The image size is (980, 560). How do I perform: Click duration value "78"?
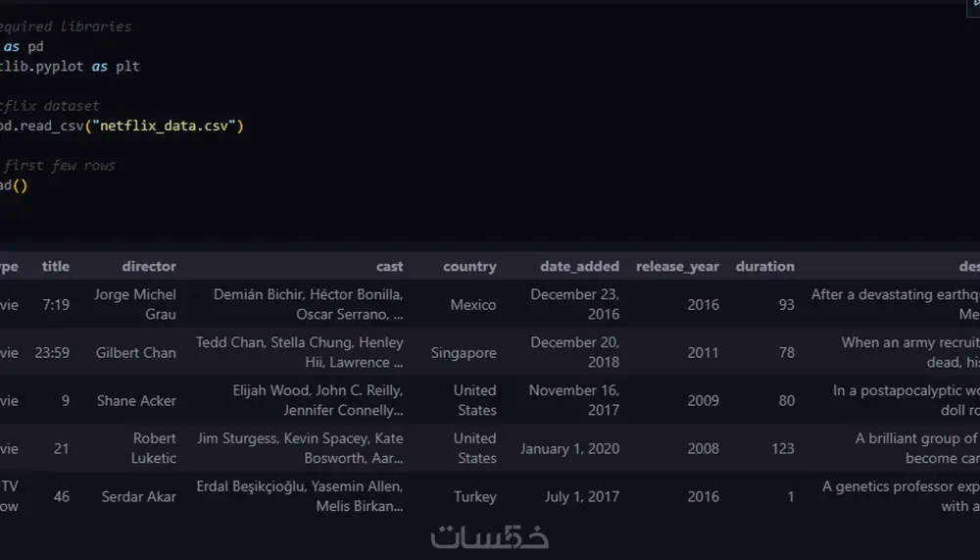786,353
